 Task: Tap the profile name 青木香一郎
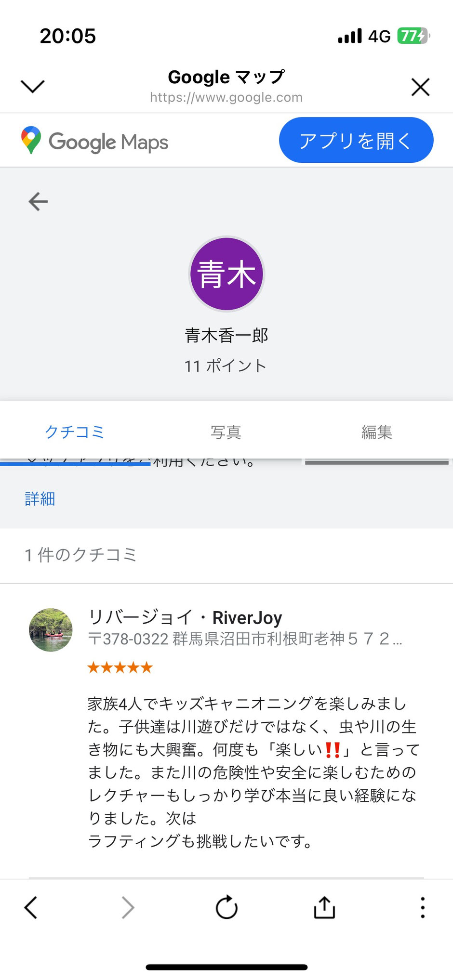point(226,335)
